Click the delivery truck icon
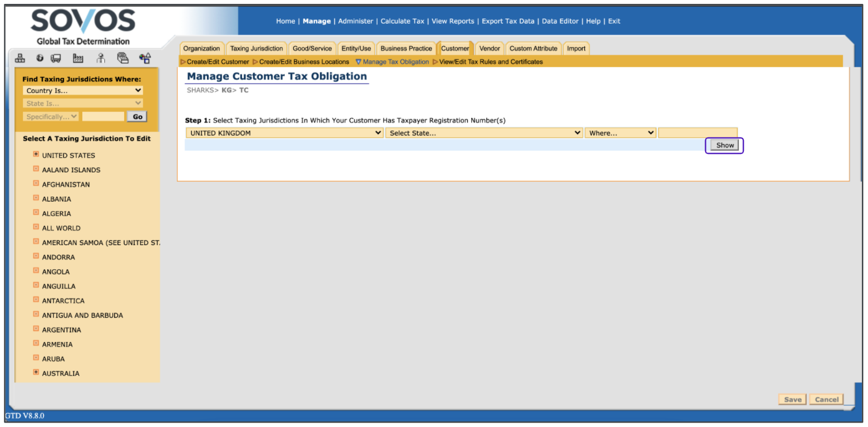 [x=56, y=58]
